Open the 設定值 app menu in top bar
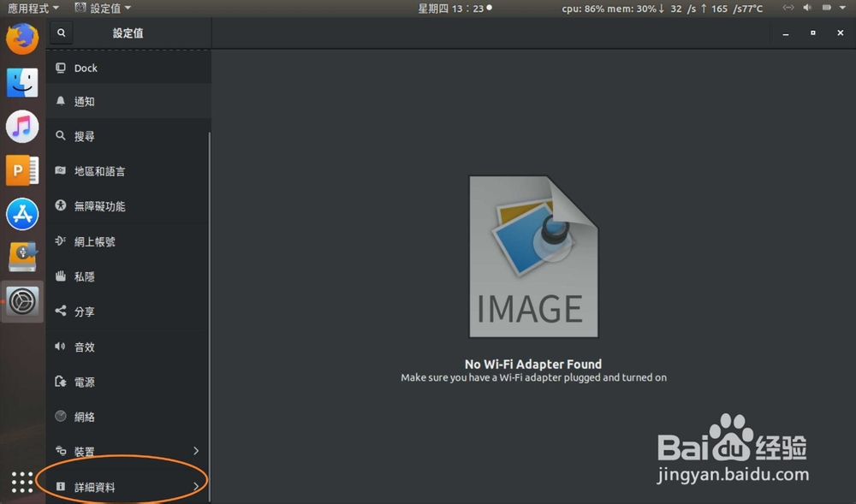856x504 pixels. point(104,9)
